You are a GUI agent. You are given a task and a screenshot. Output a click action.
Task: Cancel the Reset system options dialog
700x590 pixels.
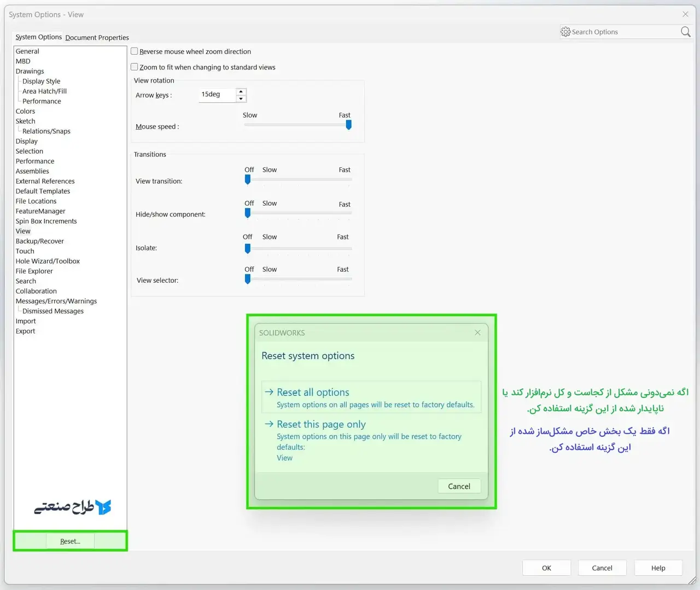(x=459, y=486)
